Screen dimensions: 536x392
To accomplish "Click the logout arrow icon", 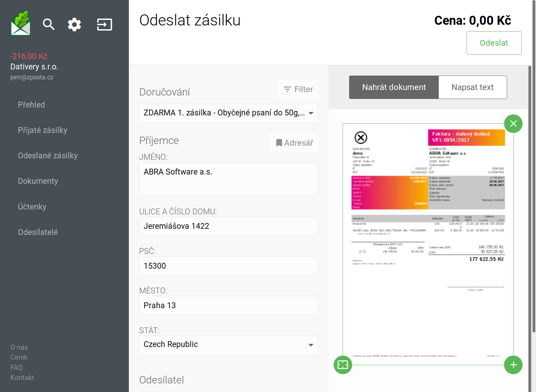I will 104,24.
